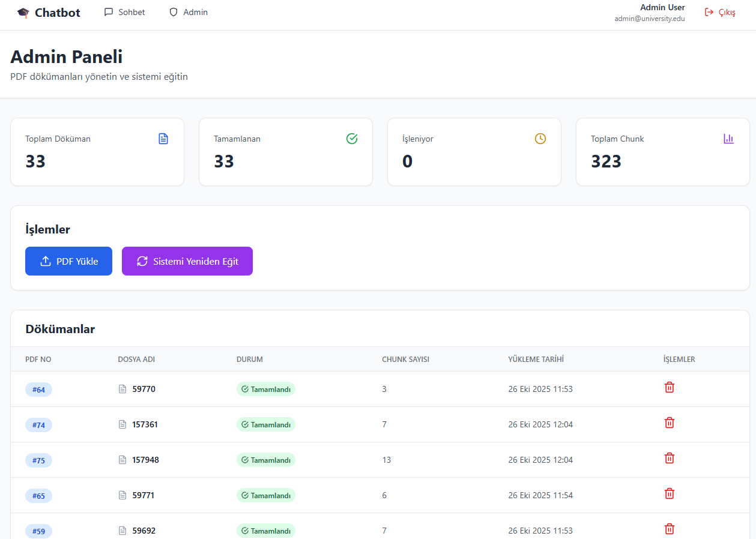Click the Toplam Döküman document icon

pyautogui.click(x=163, y=139)
